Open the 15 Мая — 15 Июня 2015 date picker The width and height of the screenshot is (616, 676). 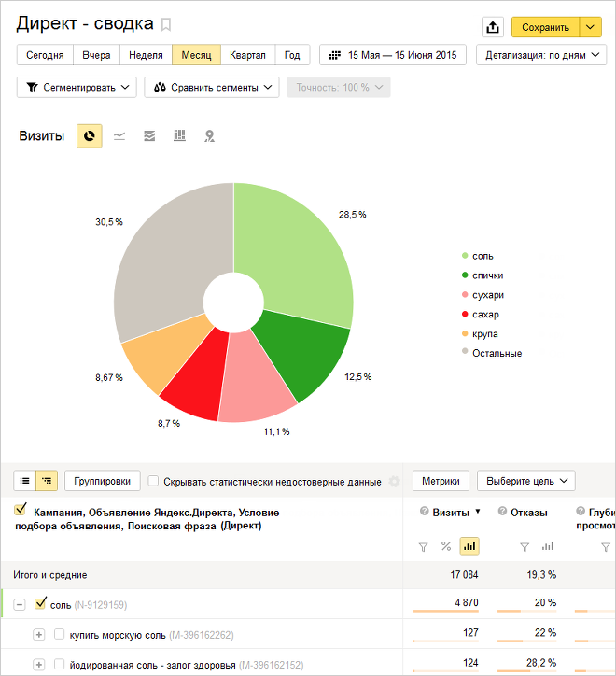(393, 55)
